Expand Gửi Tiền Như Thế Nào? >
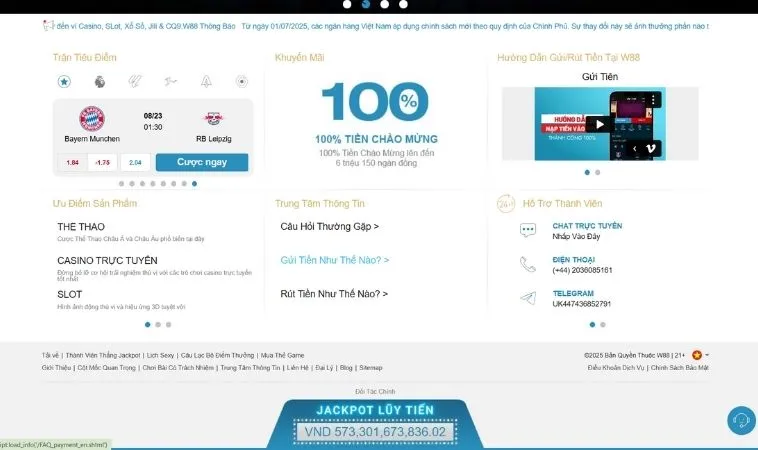 [335, 260]
